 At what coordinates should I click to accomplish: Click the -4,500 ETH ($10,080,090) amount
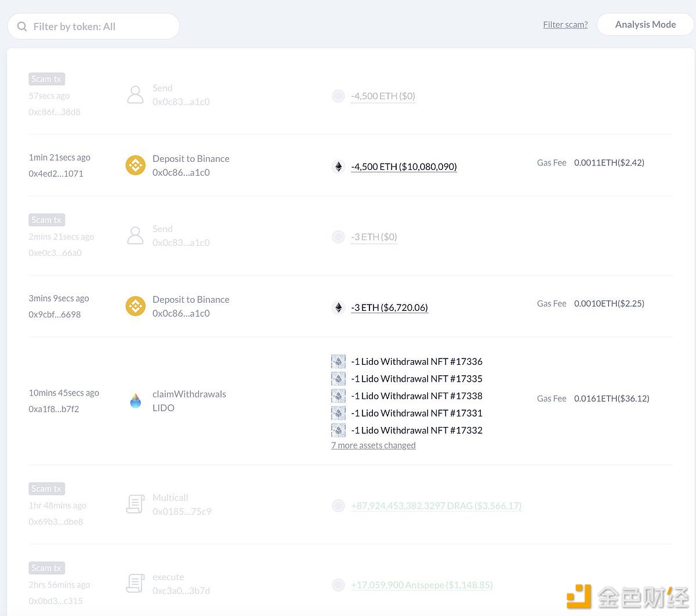[x=404, y=166]
